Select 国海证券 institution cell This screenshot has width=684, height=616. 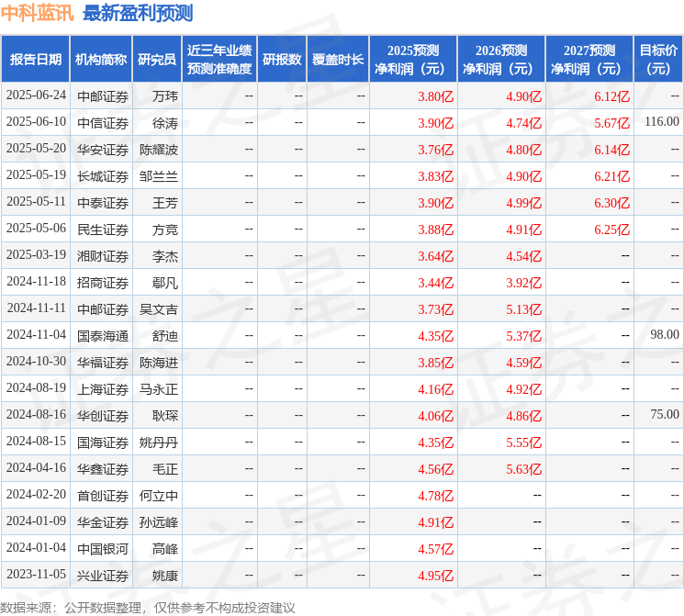(x=103, y=442)
